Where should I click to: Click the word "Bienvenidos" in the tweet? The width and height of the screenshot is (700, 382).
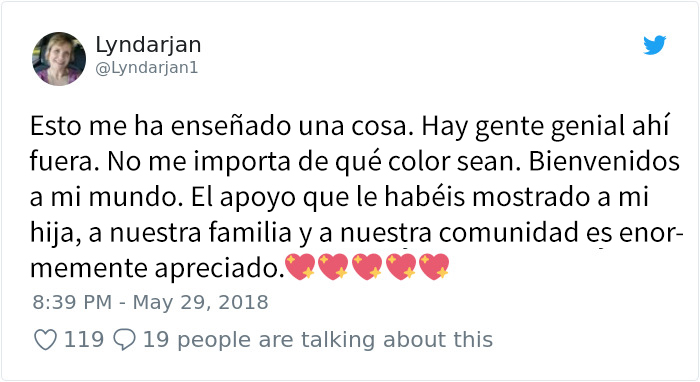click(x=604, y=161)
